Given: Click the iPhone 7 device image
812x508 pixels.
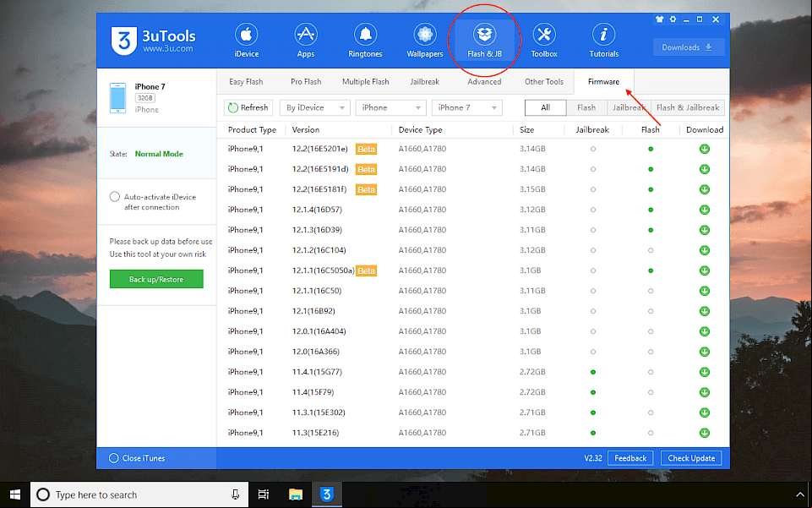Looking at the screenshot, I should click(x=117, y=98).
